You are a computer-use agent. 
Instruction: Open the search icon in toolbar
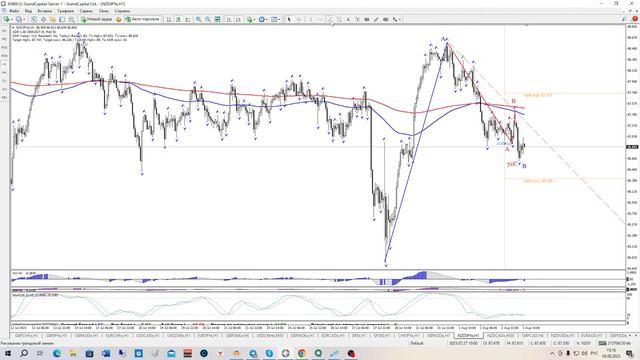[x=624, y=19]
